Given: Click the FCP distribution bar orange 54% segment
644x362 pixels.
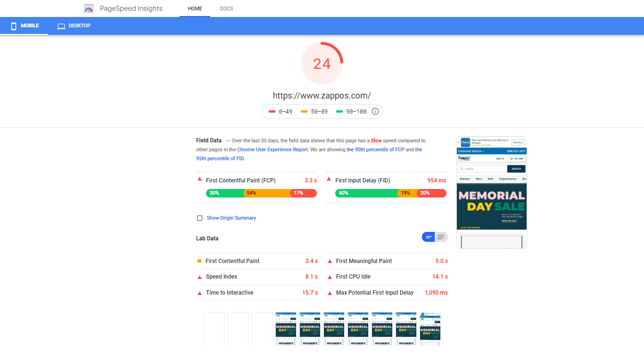Looking at the screenshot, I should pos(266,193).
